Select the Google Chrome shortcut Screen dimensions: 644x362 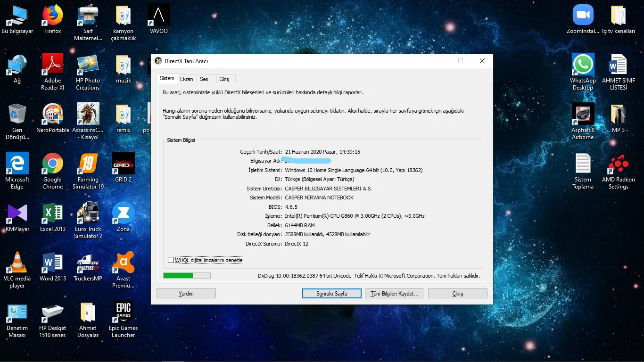point(53,172)
